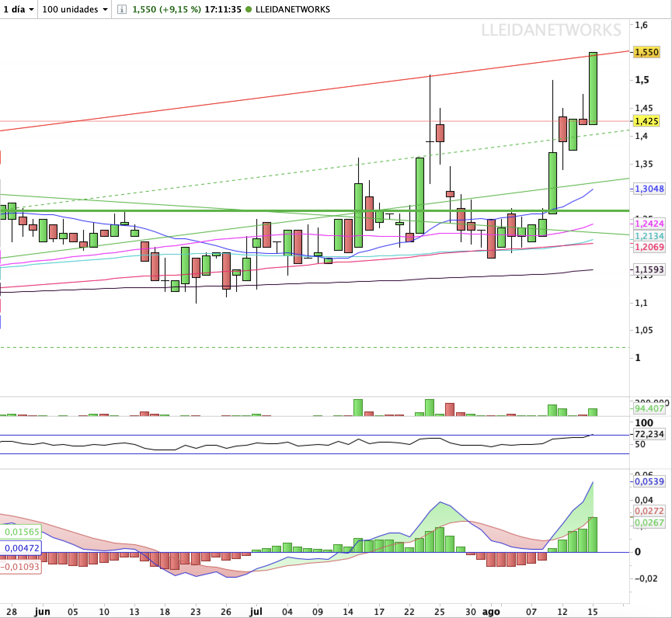This screenshot has width=672, height=618.
Task: Click the green market status dot
Action: (249, 9)
